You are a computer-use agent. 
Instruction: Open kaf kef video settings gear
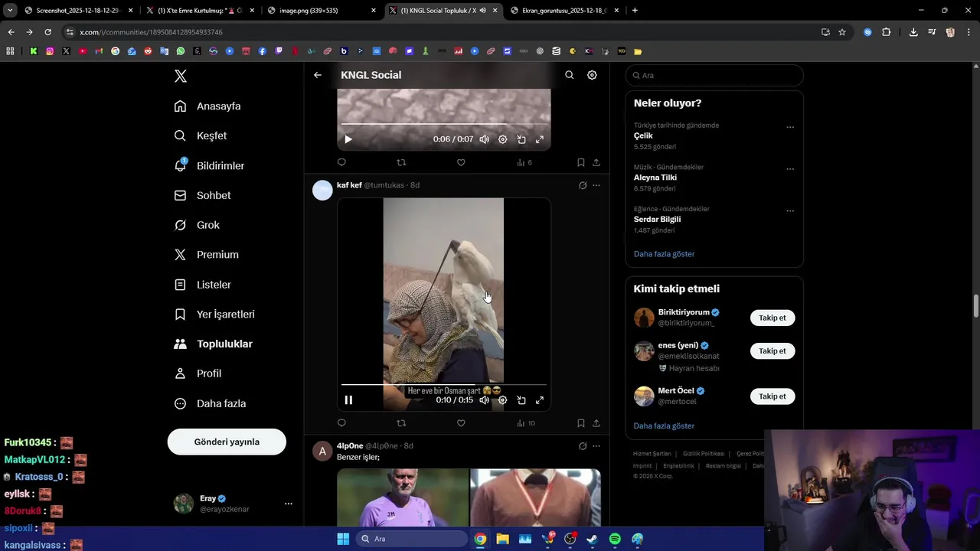pyautogui.click(x=503, y=399)
